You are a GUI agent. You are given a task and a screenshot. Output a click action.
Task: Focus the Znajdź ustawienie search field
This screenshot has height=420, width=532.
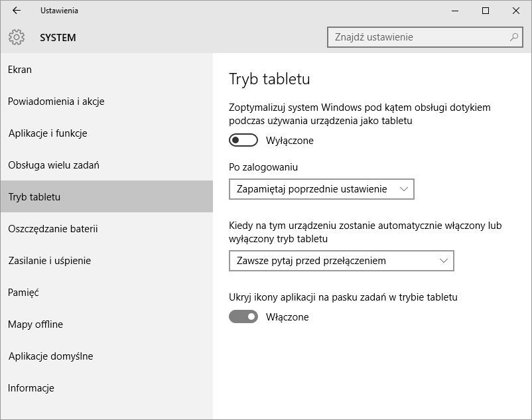[x=425, y=37]
